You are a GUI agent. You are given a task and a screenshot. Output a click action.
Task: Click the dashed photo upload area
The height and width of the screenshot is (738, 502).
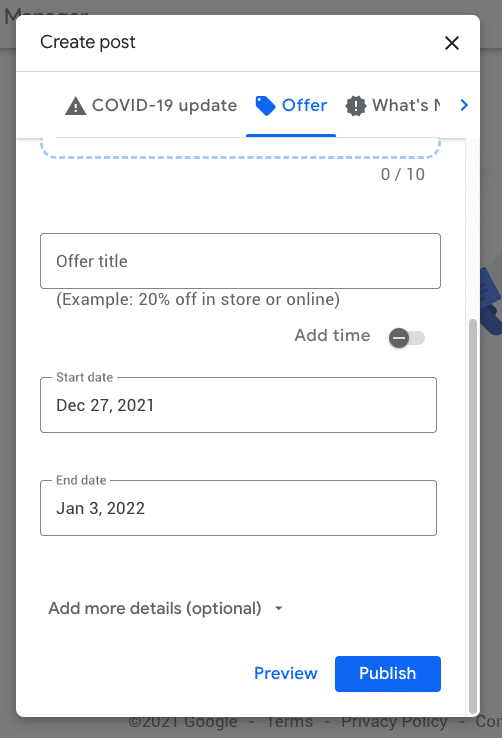click(x=240, y=148)
